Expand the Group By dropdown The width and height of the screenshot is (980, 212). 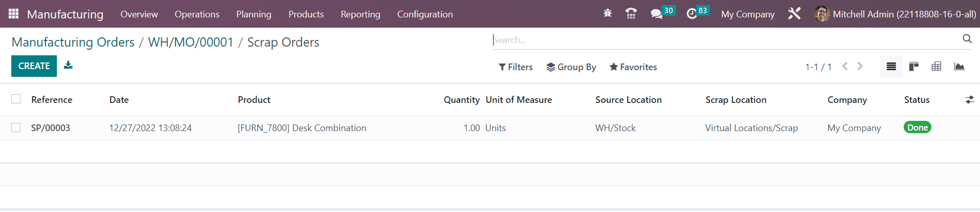pyautogui.click(x=571, y=67)
